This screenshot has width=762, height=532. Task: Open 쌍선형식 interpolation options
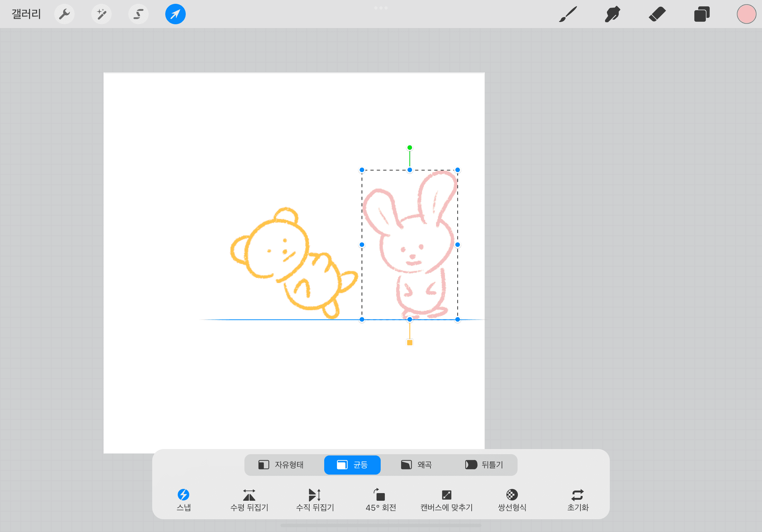(x=512, y=500)
